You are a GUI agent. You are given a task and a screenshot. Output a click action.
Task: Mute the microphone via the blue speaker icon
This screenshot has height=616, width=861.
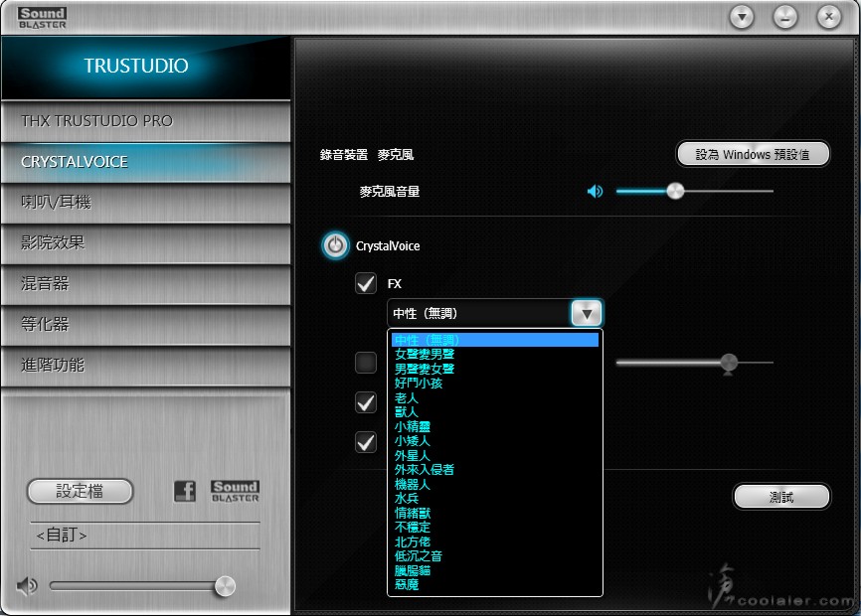click(595, 191)
